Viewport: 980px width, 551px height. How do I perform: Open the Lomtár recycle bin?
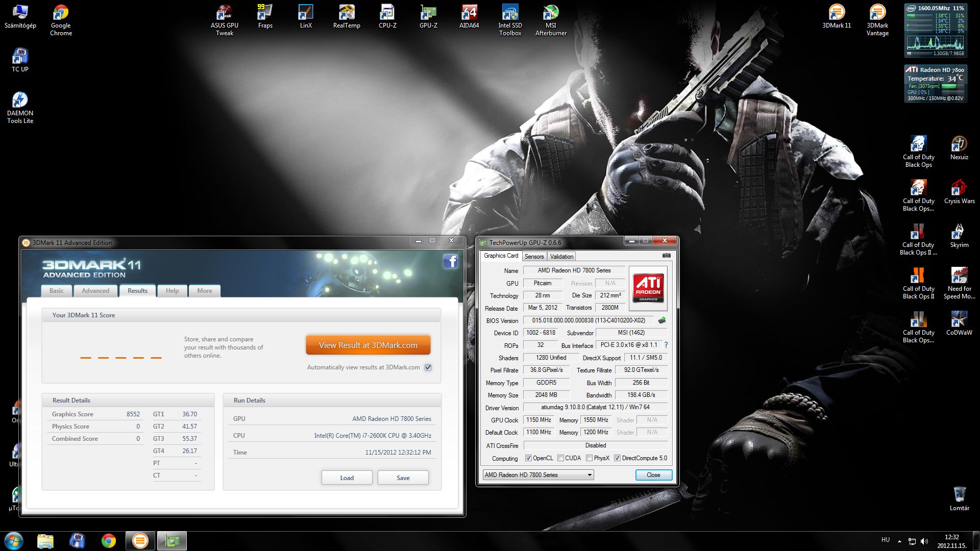tap(959, 499)
